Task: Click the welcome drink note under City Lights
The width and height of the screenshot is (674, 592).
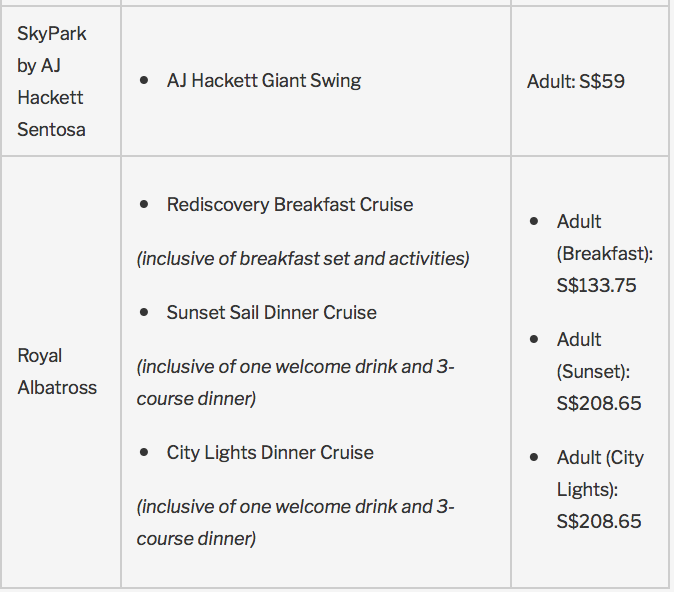Action: (x=296, y=521)
